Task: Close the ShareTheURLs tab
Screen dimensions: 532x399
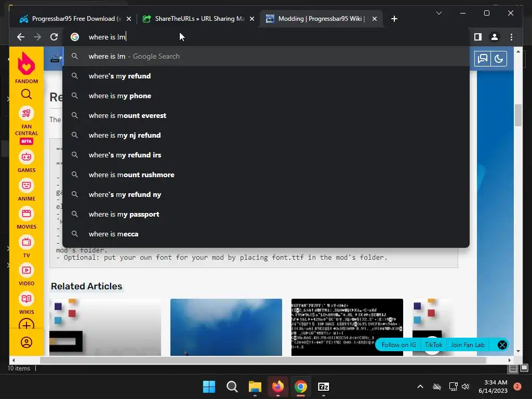Action: 252,19
